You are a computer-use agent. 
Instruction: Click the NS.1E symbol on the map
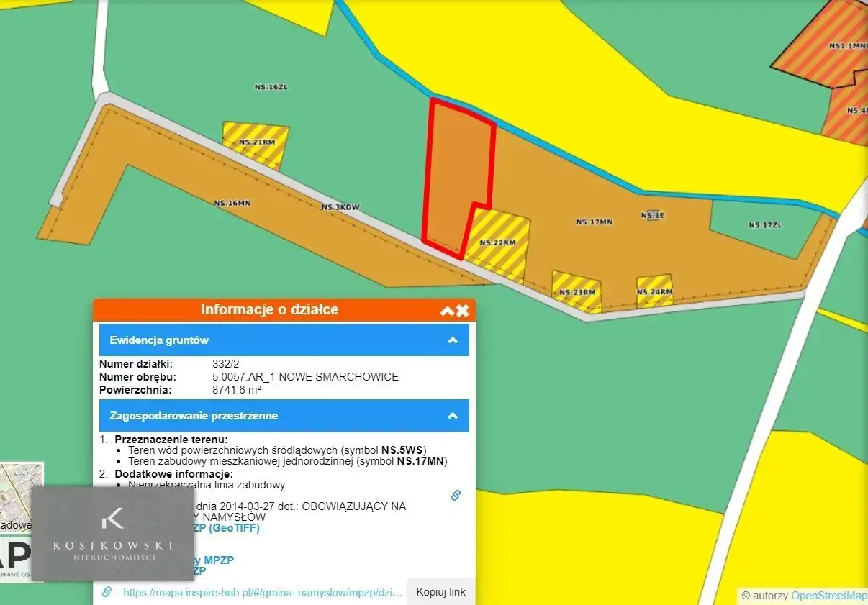[651, 215]
